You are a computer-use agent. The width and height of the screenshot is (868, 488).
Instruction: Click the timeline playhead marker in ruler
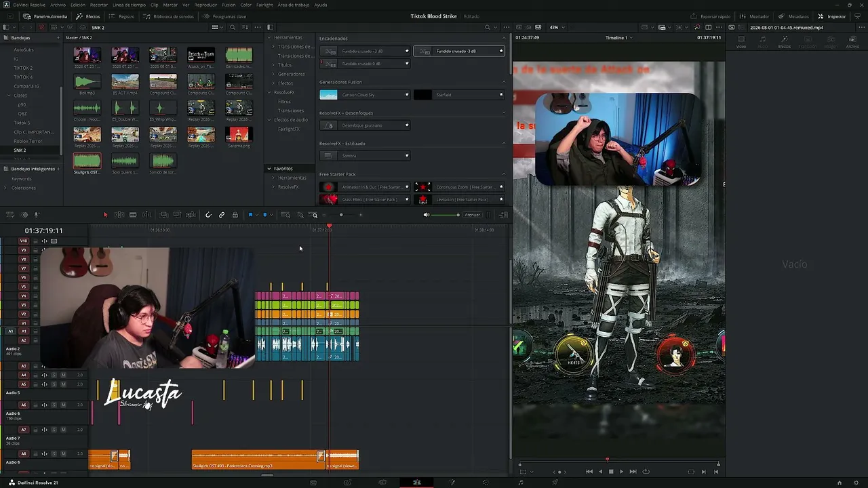(330, 226)
